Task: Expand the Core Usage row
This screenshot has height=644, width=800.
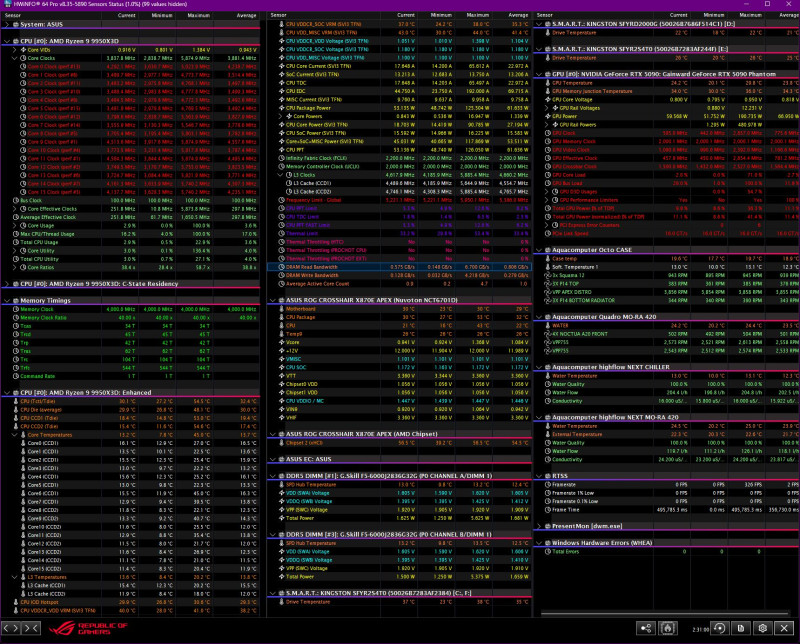Action: [15, 226]
